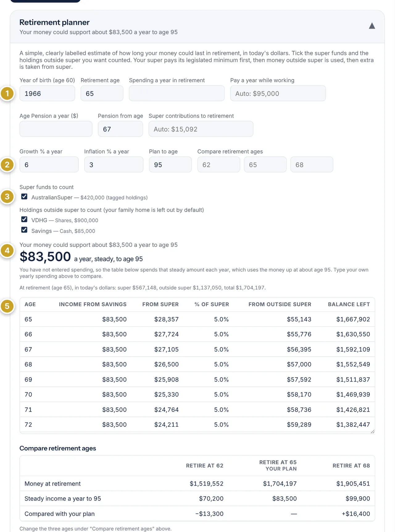Screen dimensions: 395x532
Task: Click the Pay a year while working field
Action: click(278, 93)
